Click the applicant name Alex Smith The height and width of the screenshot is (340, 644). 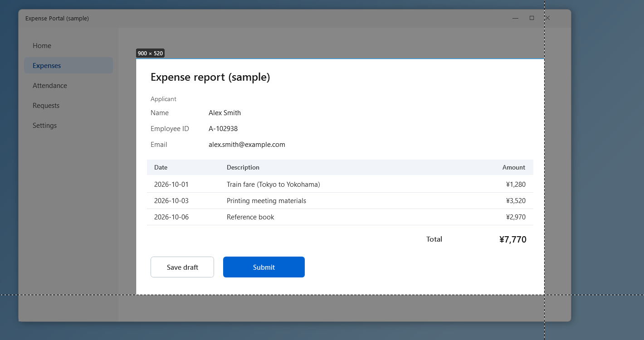click(x=225, y=113)
